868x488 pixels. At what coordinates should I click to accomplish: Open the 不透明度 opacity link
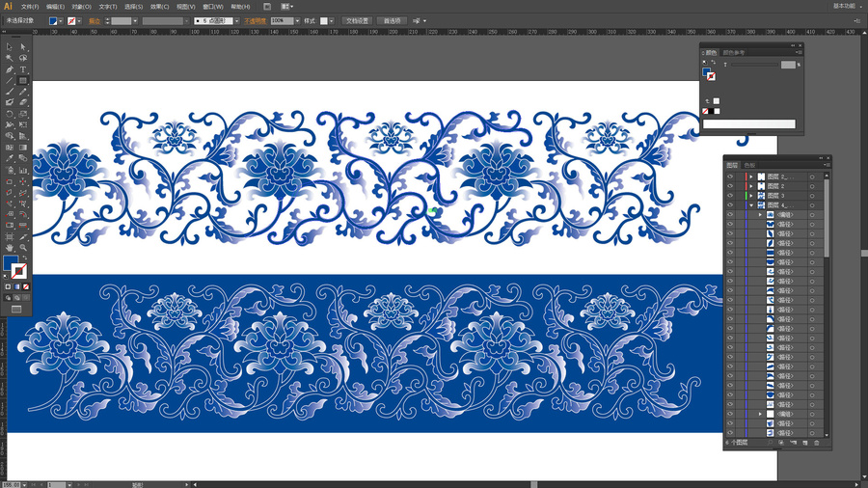point(256,21)
